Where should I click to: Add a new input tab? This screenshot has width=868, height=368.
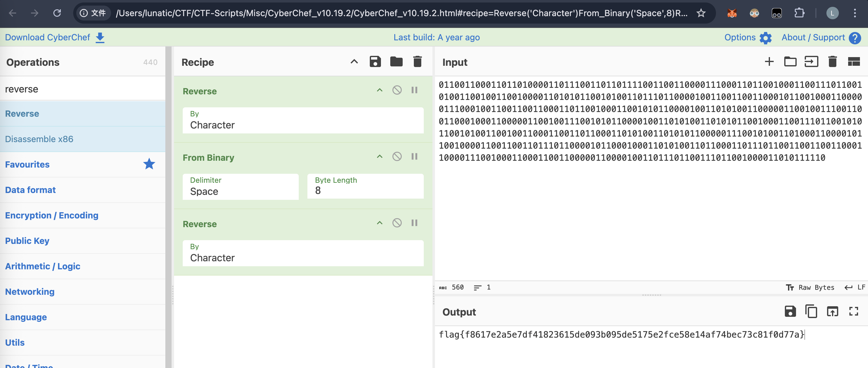[x=769, y=62]
